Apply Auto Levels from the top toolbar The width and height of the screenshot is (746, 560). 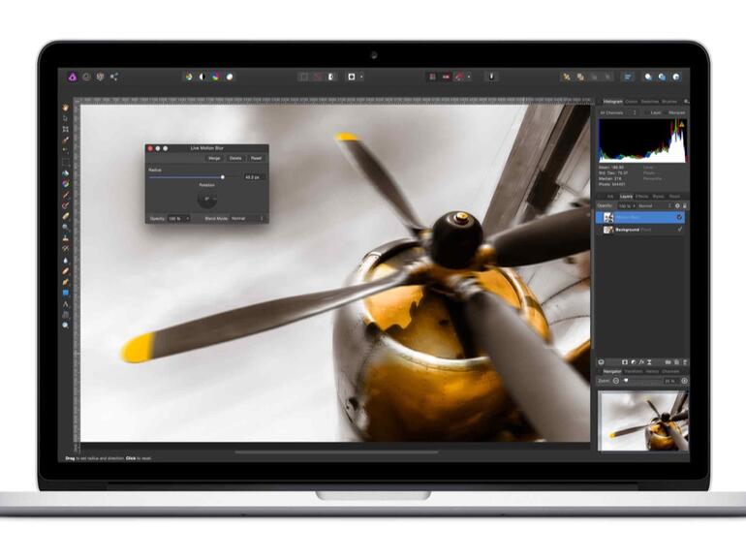coord(189,77)
